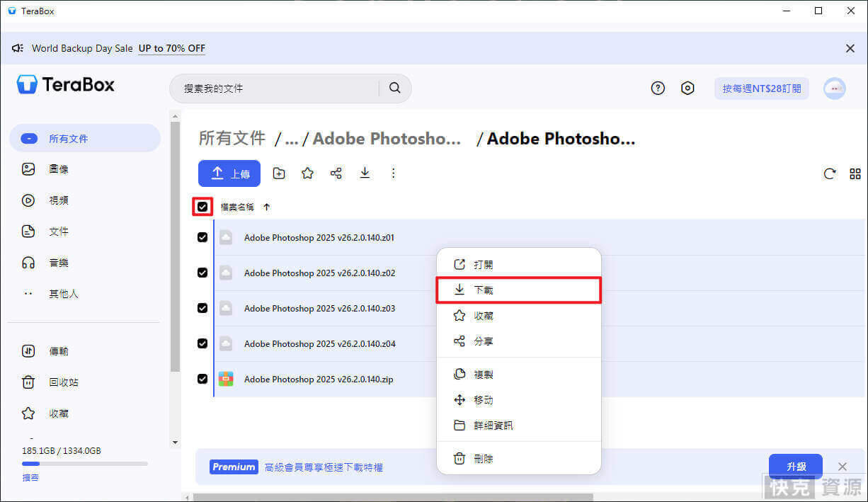Uncheck the z01 file checkbox

202,237
